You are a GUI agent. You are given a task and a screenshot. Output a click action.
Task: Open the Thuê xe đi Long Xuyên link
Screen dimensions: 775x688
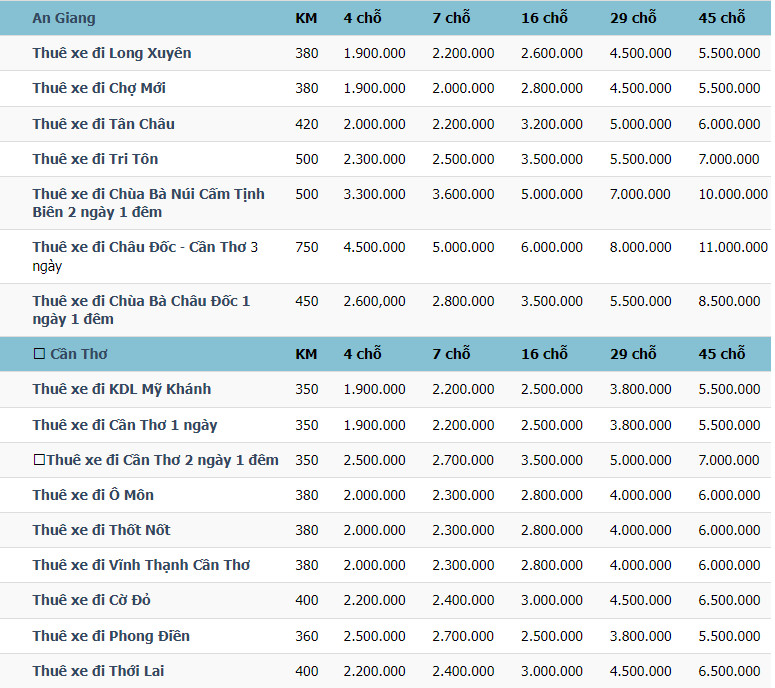point(111,53)
